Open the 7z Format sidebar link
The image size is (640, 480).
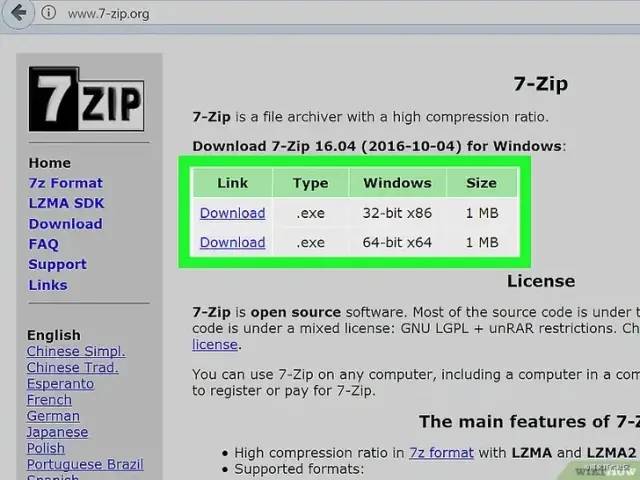pyautogui.click(x=66, y=183)
